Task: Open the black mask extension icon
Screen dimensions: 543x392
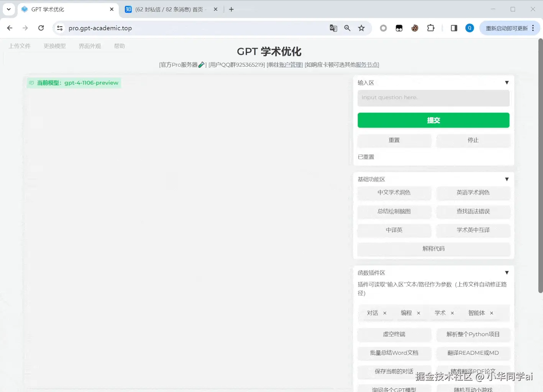Action: coord(399,28)
